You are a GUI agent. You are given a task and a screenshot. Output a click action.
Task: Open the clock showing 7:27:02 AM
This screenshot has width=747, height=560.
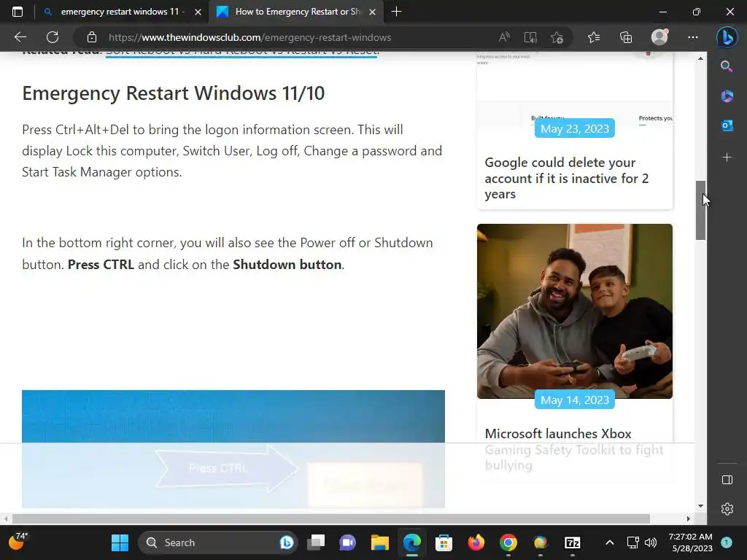point(690,542)
